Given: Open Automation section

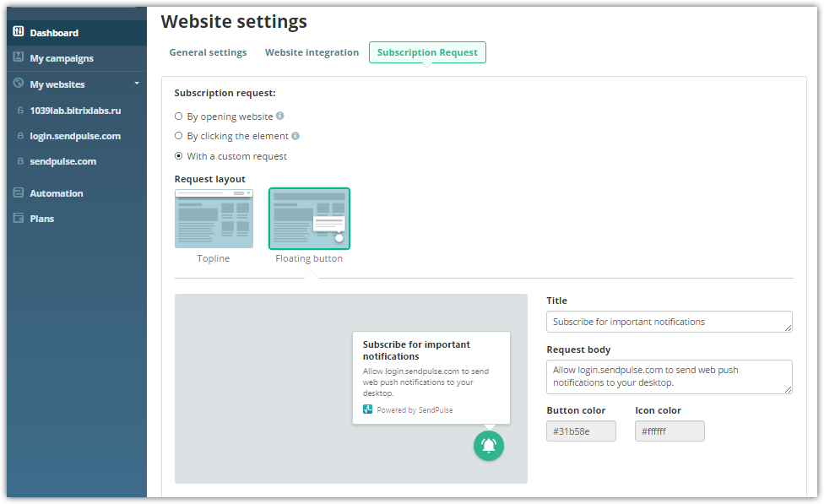Looking at the screenshot, I should click(57, 193).
